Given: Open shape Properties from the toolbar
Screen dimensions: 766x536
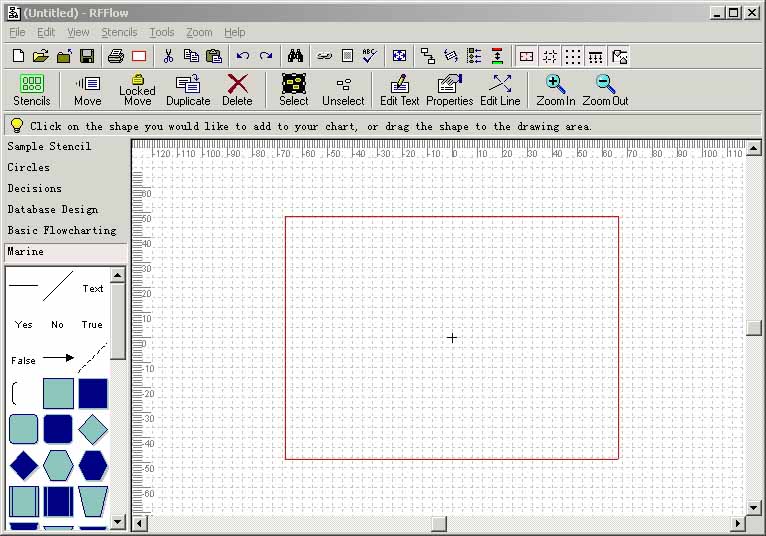Looking at the screenshot, I should (449, 90).
